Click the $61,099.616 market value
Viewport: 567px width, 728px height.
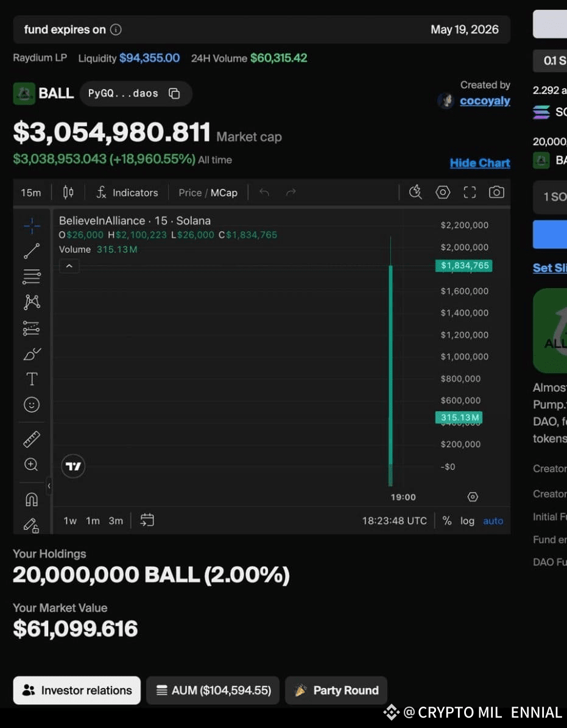[75, 629]
